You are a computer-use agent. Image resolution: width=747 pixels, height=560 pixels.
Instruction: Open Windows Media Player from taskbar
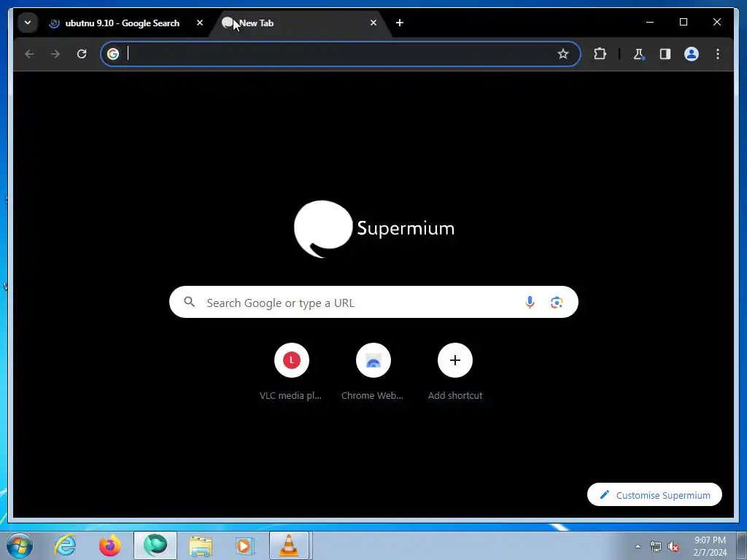[245, 545]
